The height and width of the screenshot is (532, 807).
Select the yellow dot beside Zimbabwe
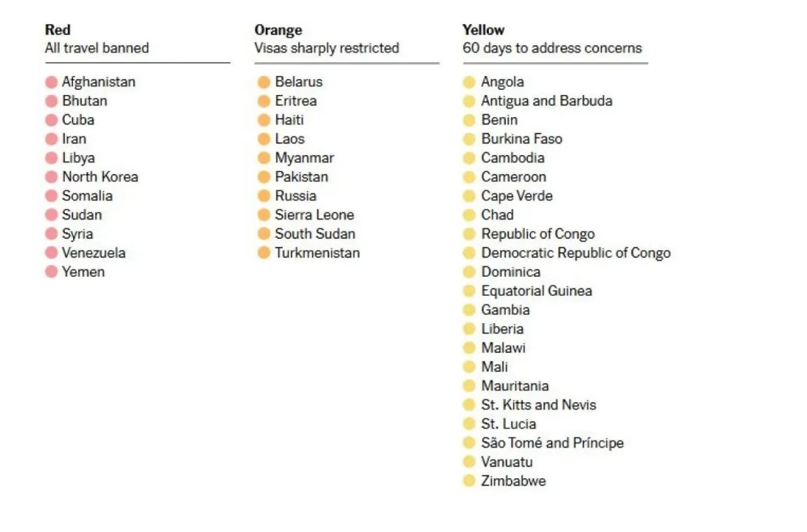tap(469, 481)
